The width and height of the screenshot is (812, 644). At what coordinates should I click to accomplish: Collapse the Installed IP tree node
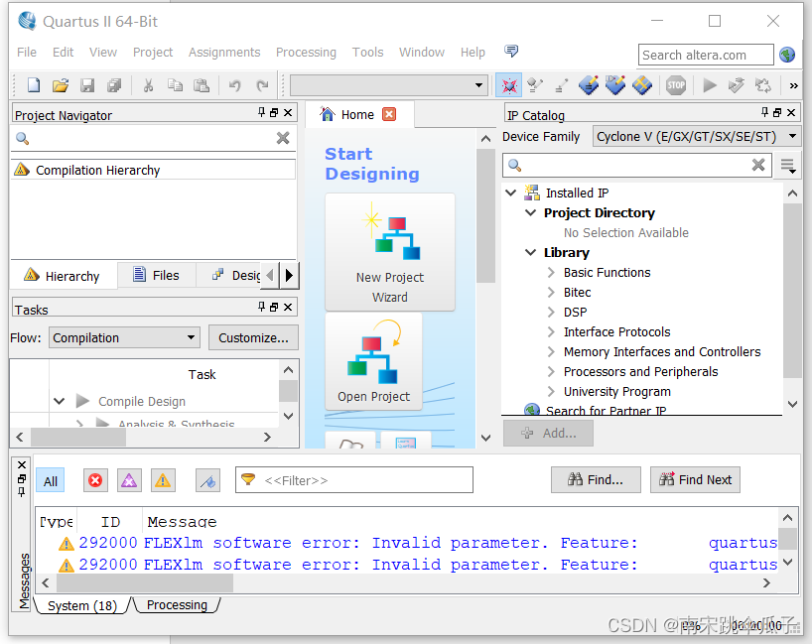point(511,193)
